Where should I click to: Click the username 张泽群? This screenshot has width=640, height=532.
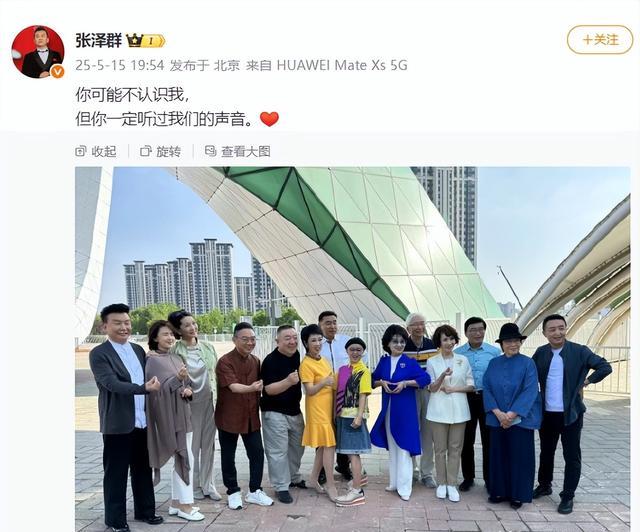(x=98, y=40)
